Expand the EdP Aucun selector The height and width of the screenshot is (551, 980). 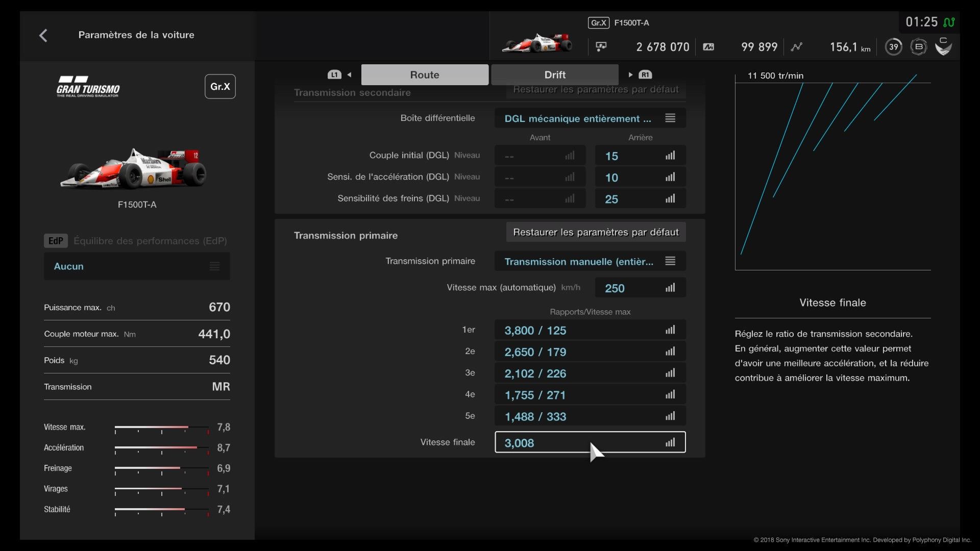[137, 266]
